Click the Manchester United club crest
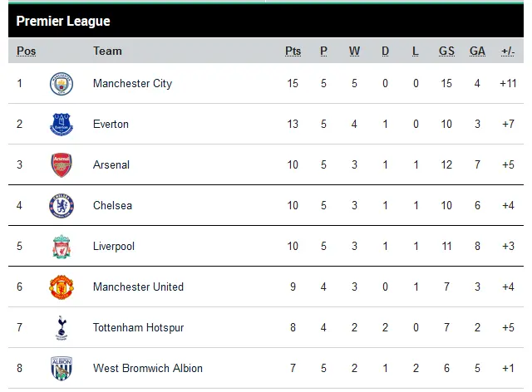Image resolution: width=532 pixels, height=392 pixels. pos(62,287)
